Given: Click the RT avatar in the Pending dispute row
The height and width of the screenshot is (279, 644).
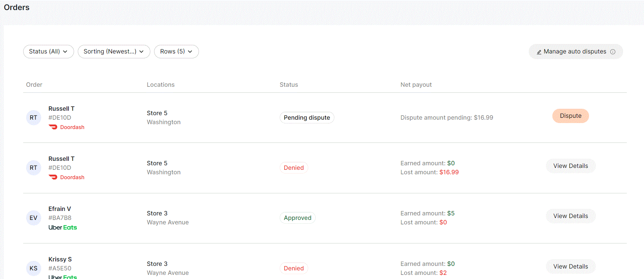Looking at the screenshot, I should click(x=33, y=118).
